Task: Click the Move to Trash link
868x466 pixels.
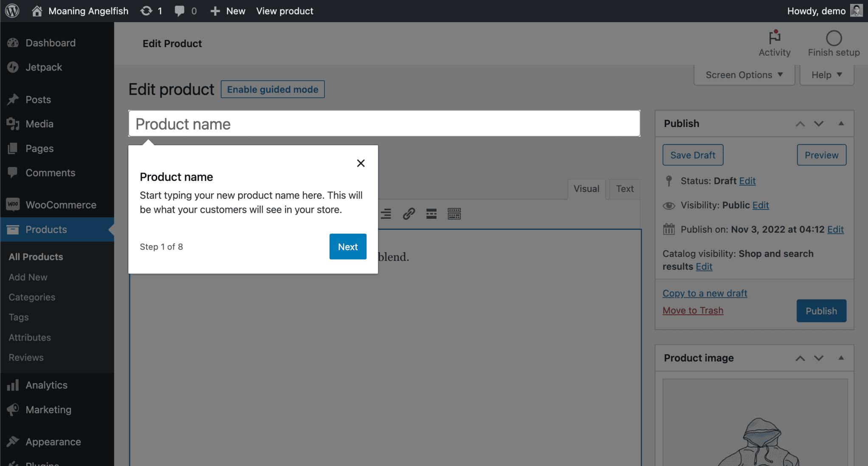Action: point(693,311)
